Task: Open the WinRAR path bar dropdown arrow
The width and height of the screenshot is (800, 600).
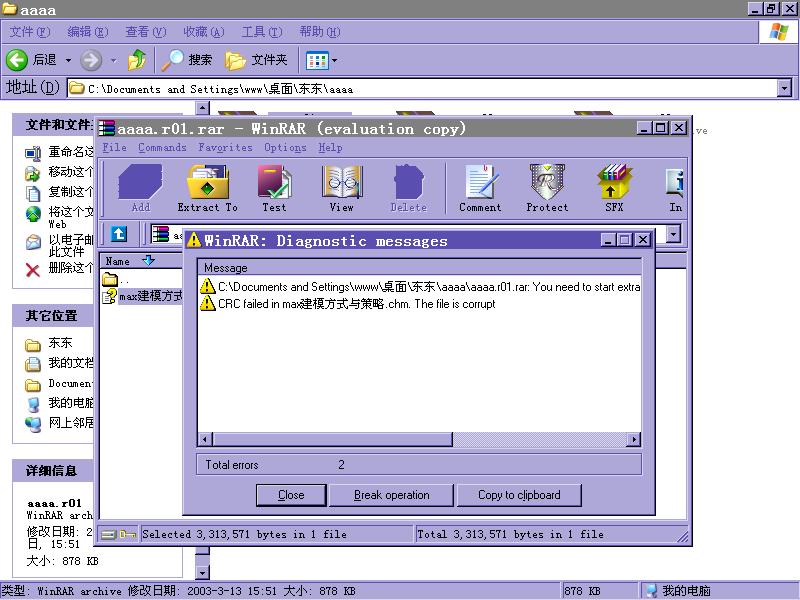Action: click(x=673, y=234)
